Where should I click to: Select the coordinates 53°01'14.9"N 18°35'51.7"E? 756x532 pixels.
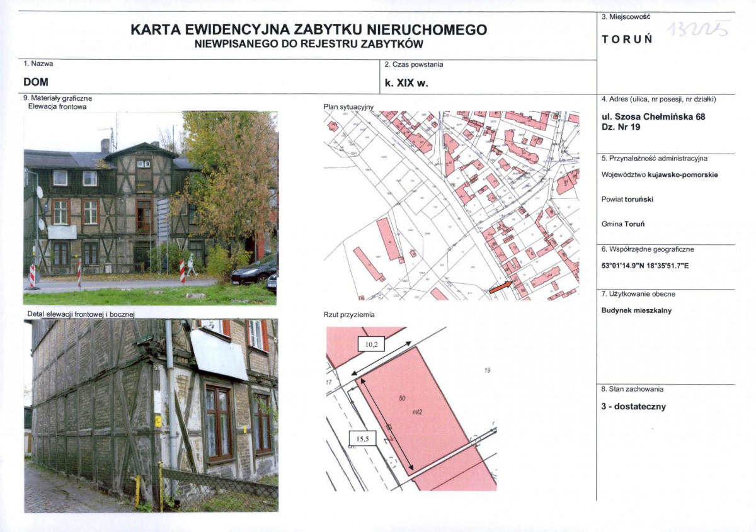tap(645, 266)
